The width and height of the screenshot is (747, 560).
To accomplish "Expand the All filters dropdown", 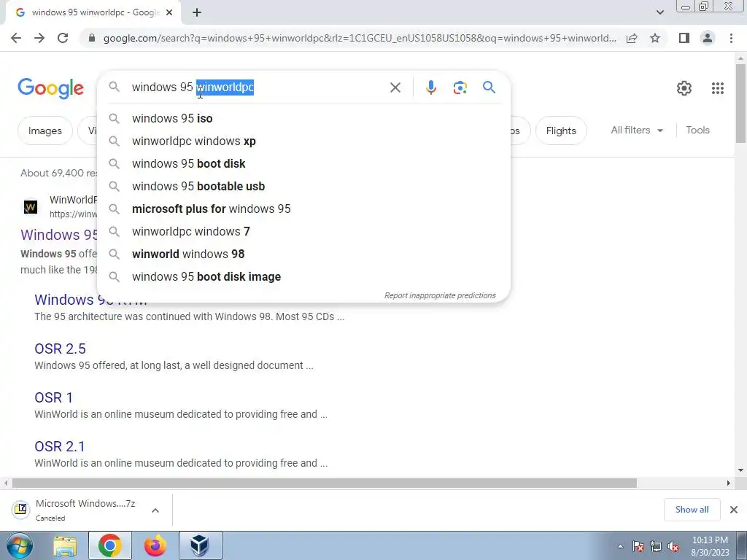I will pyautogui.click(x=637, y=130).
